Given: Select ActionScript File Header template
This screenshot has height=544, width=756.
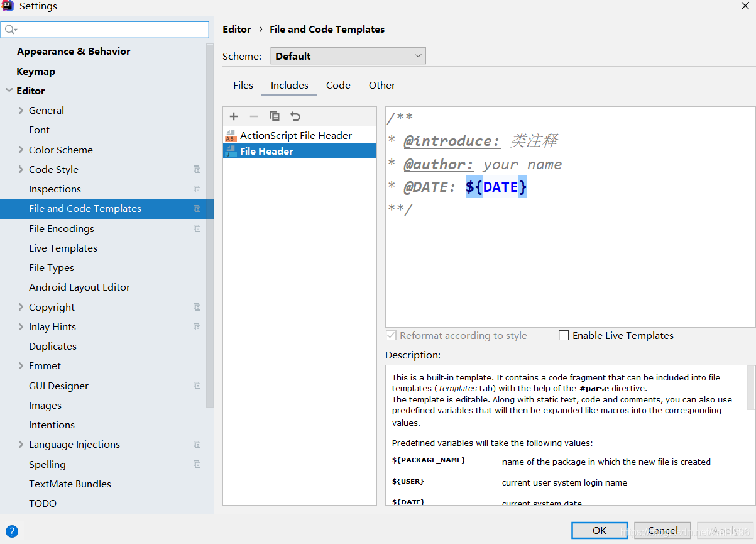Looking at the screenshot, I should pos(300,135).
